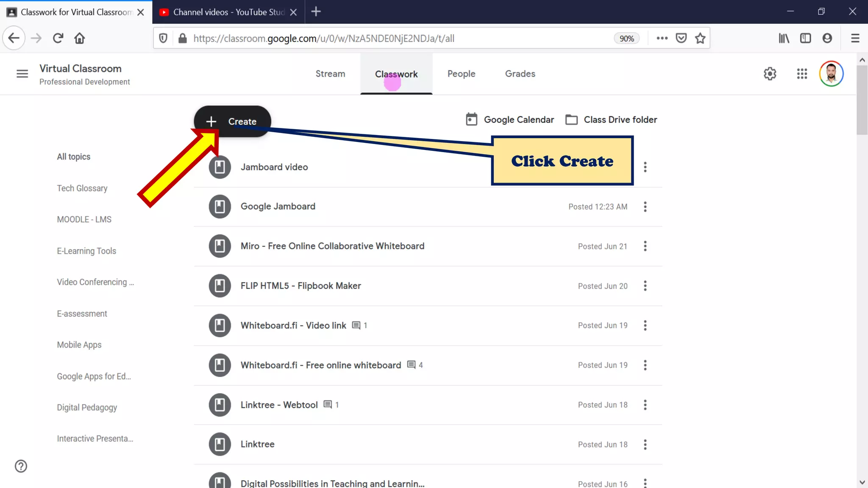Open the Create dropdown button
The width and height of the screenshot is (868, 488).
coord(232,121)
